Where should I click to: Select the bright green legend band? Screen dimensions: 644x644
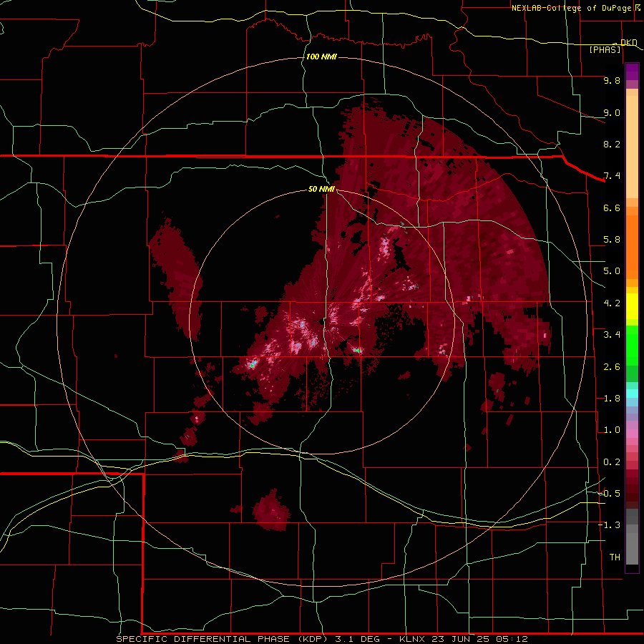(632, 346)
